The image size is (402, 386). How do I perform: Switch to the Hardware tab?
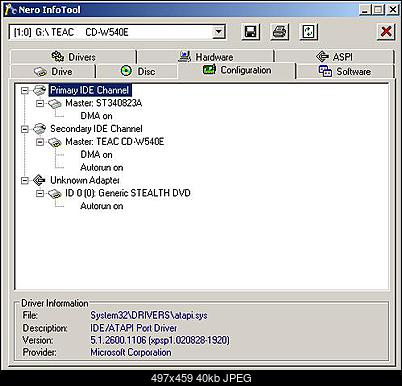coord(206,57)
